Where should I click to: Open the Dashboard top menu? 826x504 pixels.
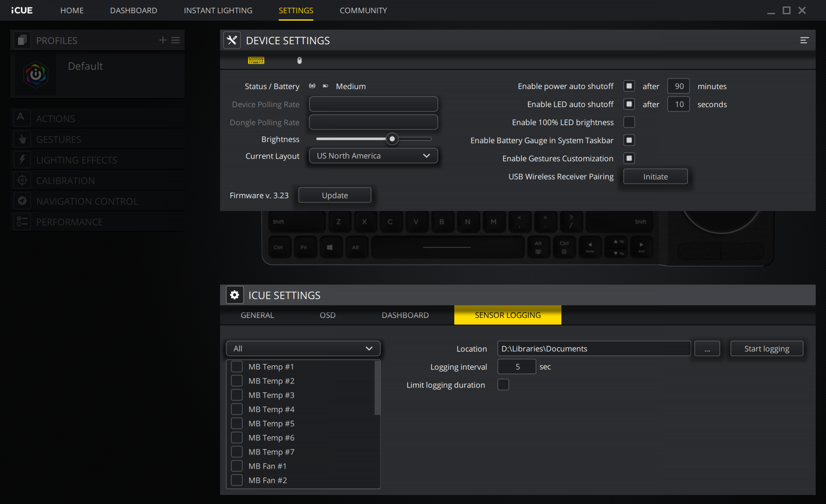pos(133,10)
